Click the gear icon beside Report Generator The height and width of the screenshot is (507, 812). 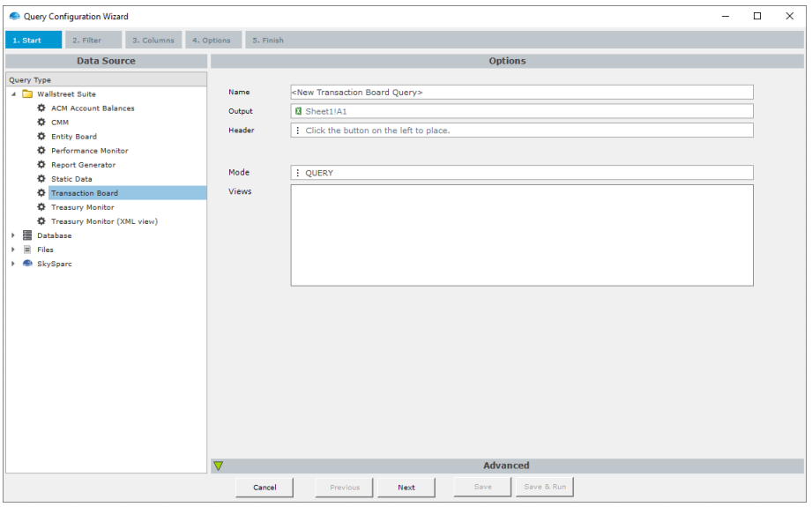tap(41, 165)
